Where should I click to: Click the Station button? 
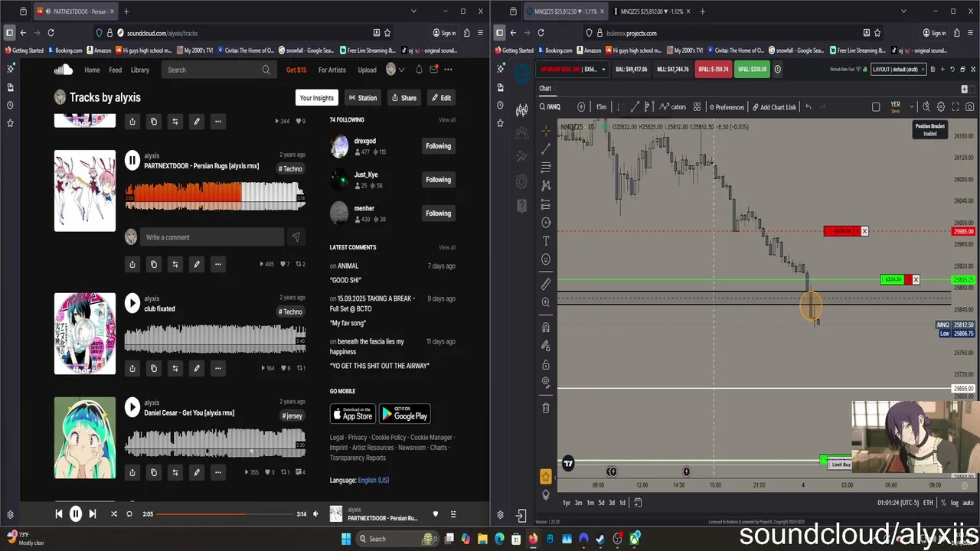pyautogui.click(x=362, y=98)
